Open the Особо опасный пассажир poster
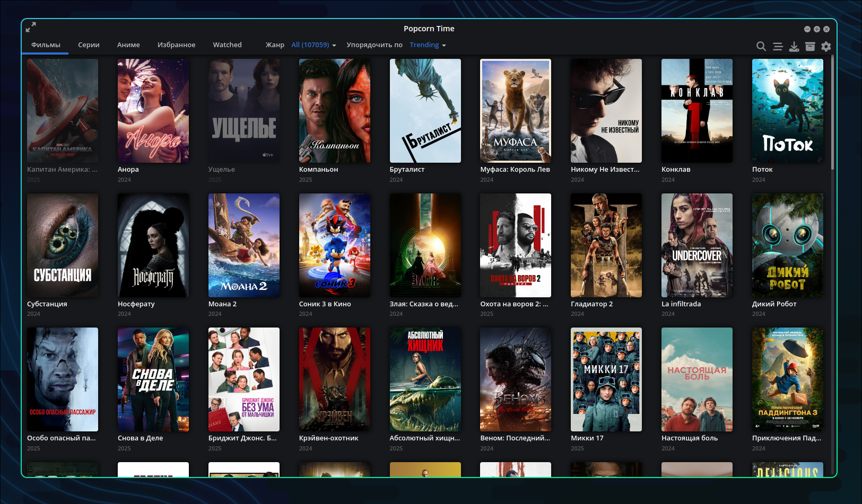The width and height of the screenshot is (862, 504). 63,379
